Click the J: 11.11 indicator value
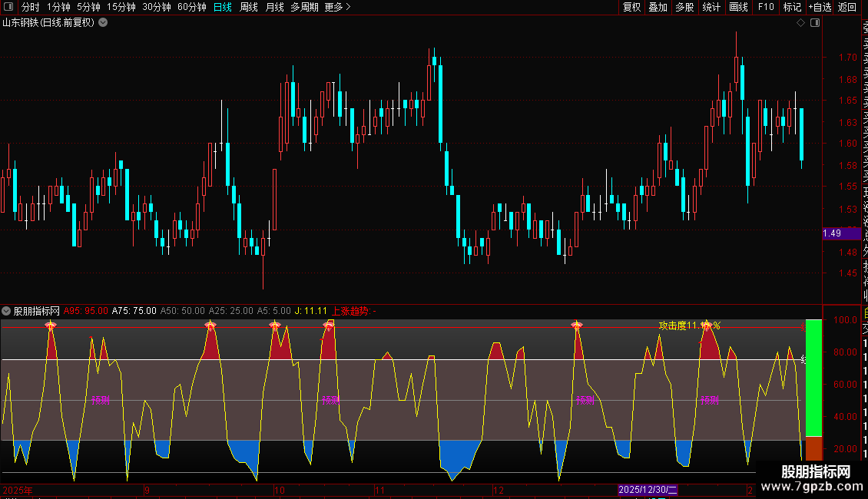The width and height of the screenshot is (868, 499). point(310,311)
